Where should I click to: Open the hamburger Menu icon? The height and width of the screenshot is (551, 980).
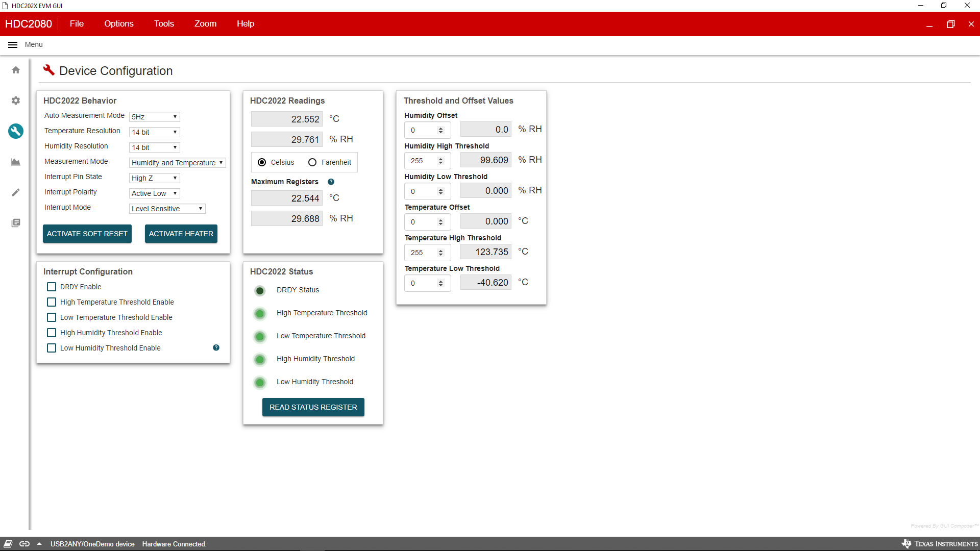(x=13, y=45)
